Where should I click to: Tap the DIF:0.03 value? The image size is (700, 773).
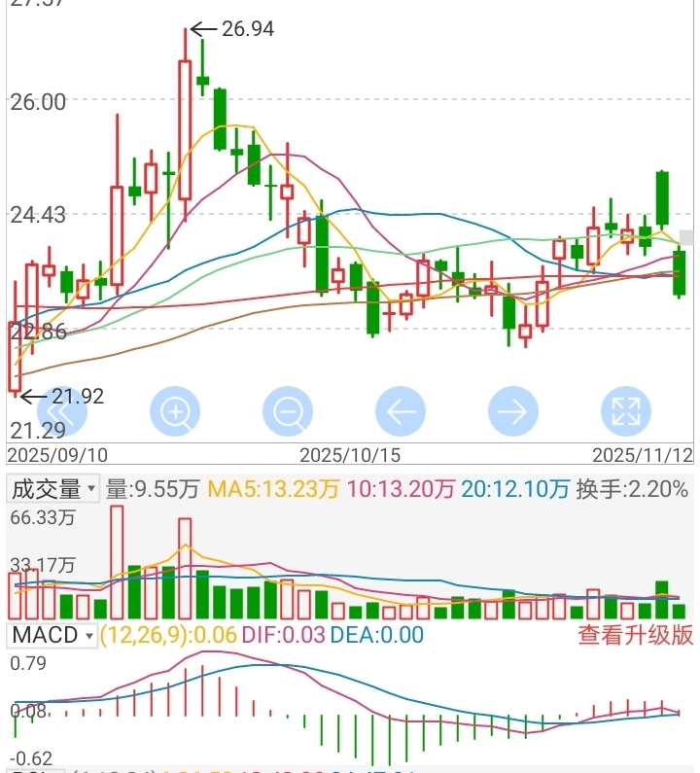tap(284, 635)
